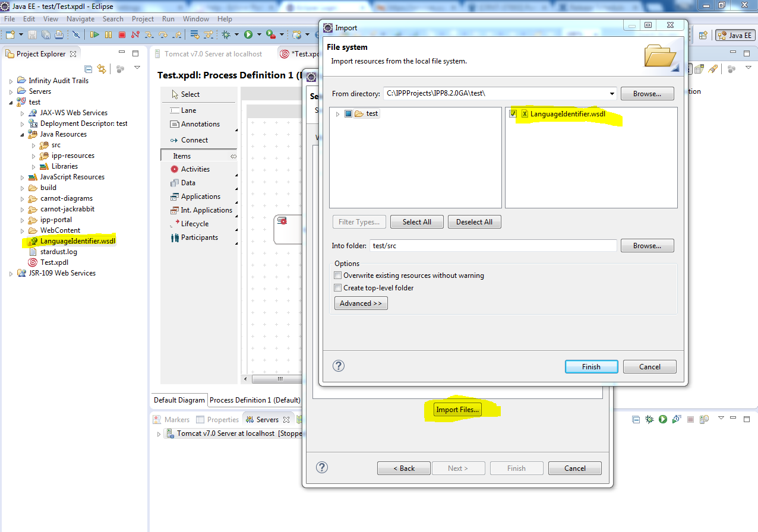Collapse the Java Resources node

23,134
